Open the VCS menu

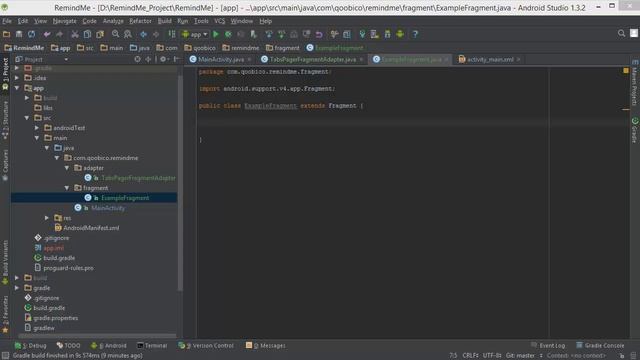220,21
